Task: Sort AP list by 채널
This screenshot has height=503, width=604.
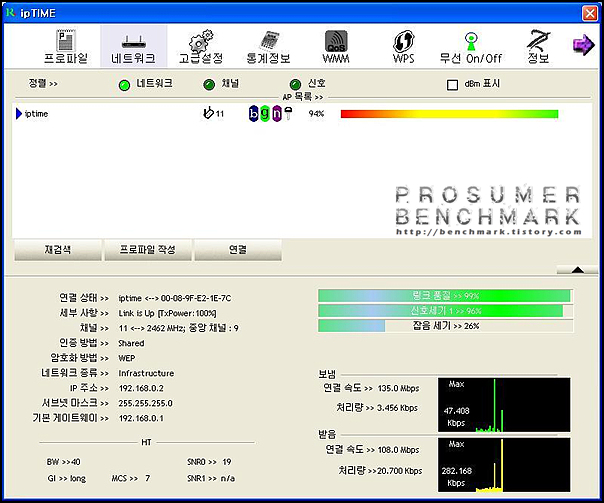Action: pyautogui.click(x=209, y=85)
